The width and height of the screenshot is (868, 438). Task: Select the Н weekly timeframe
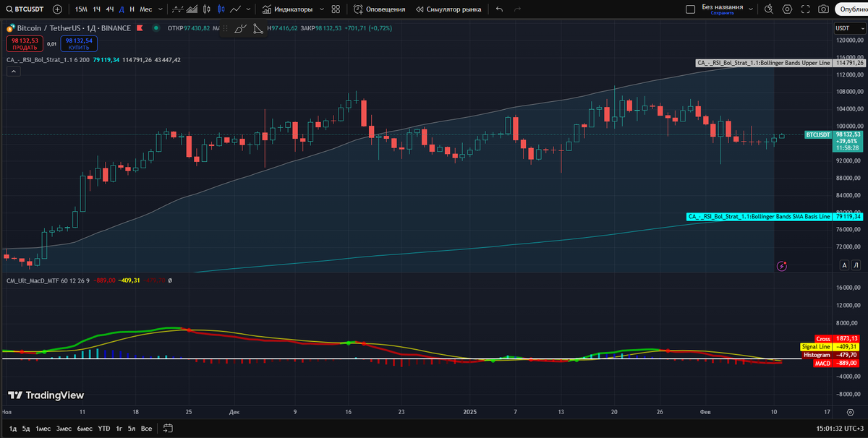click(132, 9)
